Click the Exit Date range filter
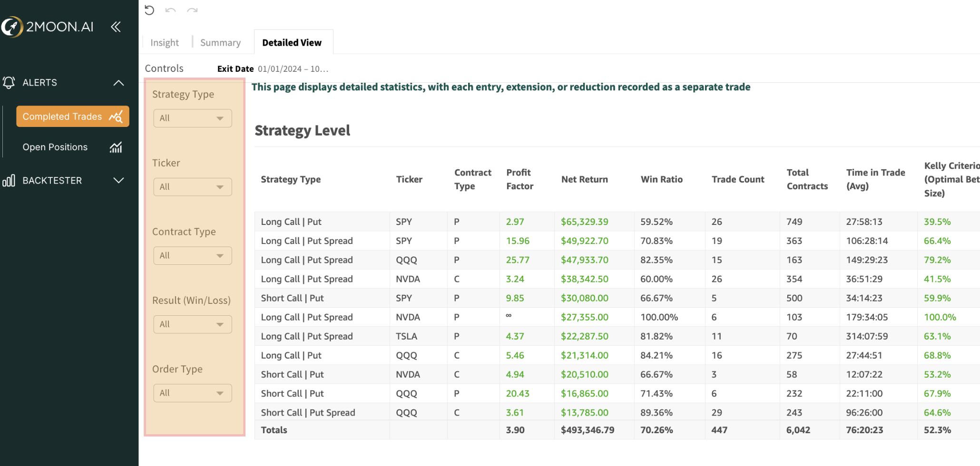Screen dimensions: 980x466 point(293,69)
